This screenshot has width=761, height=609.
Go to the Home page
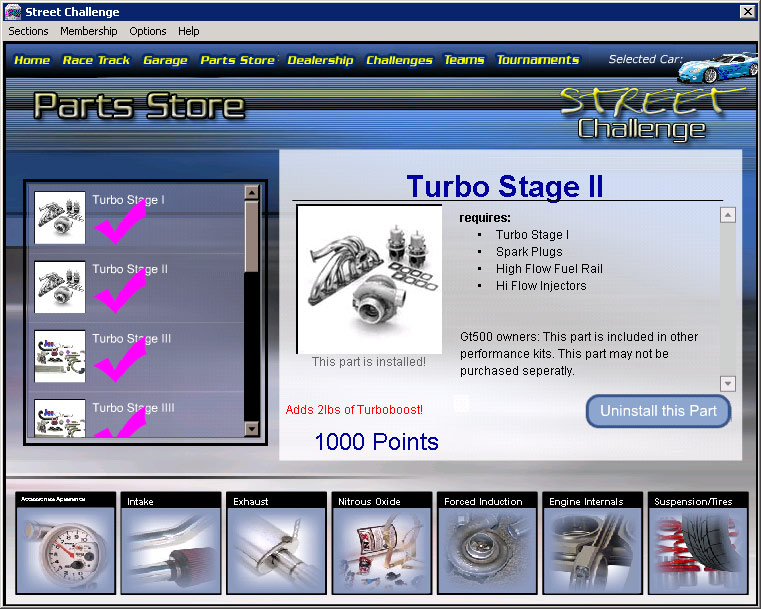(x=32, y=60)
